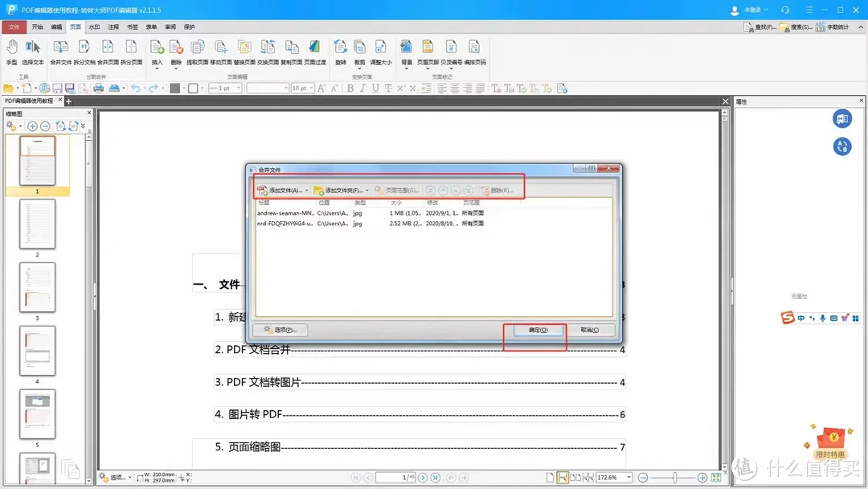Choose the 选择文本 select text tool

pos(33,52)
